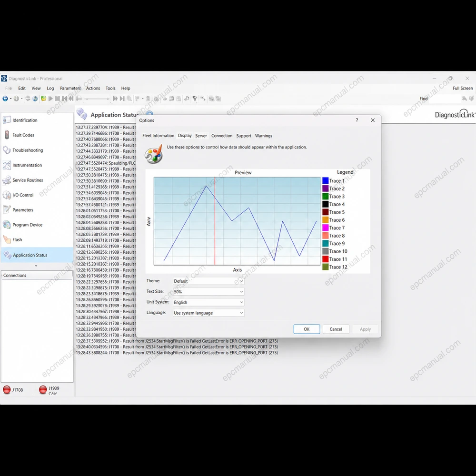Click the log Play button in toolbar
The width and height of the screenshot is (476, 476).
[50, 99]
